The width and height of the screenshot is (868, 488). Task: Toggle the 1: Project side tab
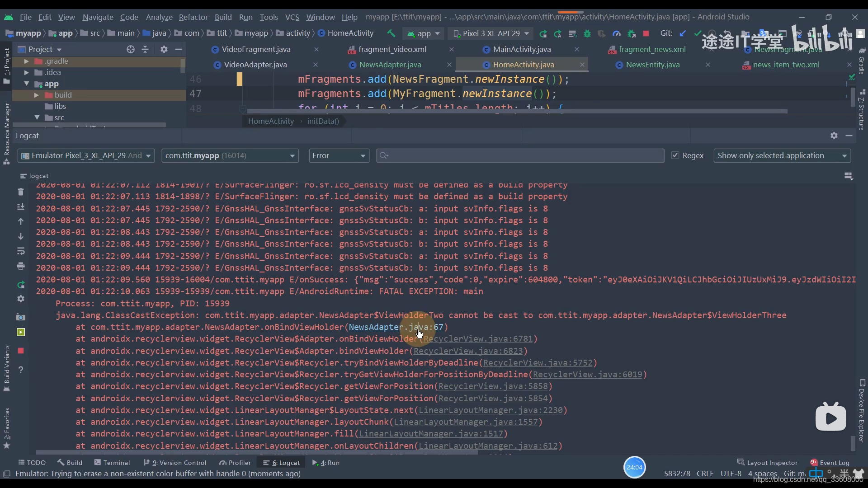pos(7,66)
